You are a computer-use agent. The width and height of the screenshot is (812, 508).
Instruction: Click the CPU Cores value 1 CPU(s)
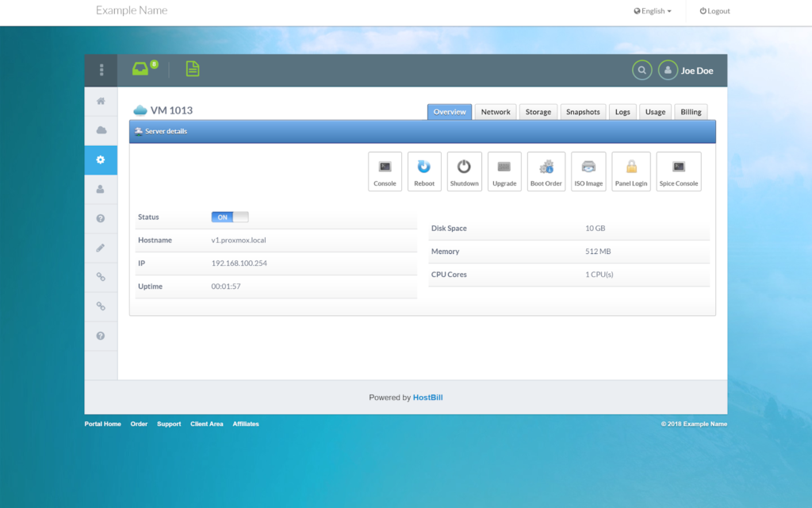[x=599, y=275]
